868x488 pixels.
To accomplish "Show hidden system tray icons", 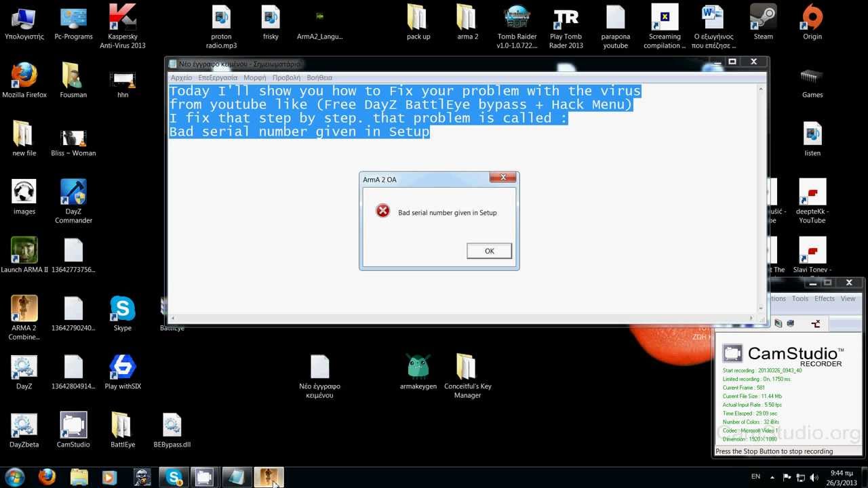I will pyautogui.click(x=772, y=477).
